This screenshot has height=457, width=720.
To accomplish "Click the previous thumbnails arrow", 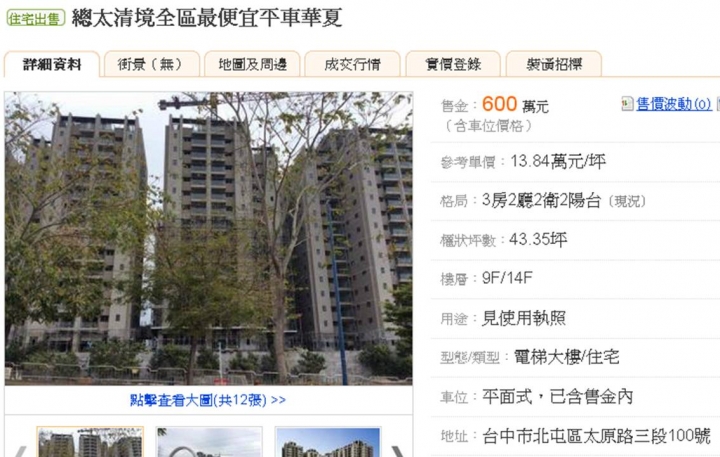I will [x=19, y=451].
